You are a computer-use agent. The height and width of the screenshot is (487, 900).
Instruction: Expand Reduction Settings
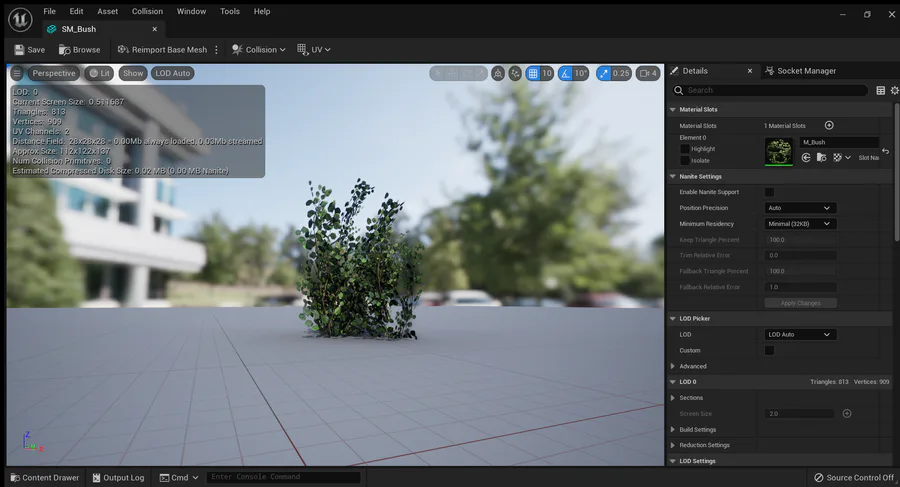click(x=673, y=445)
